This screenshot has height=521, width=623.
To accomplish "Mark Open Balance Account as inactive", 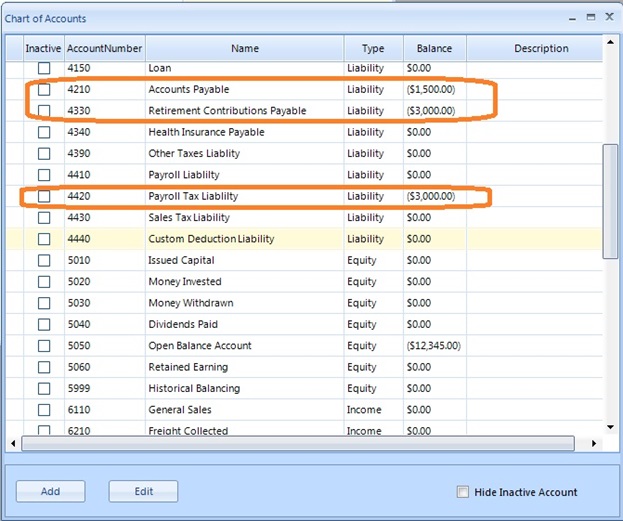I will (44, 346).
